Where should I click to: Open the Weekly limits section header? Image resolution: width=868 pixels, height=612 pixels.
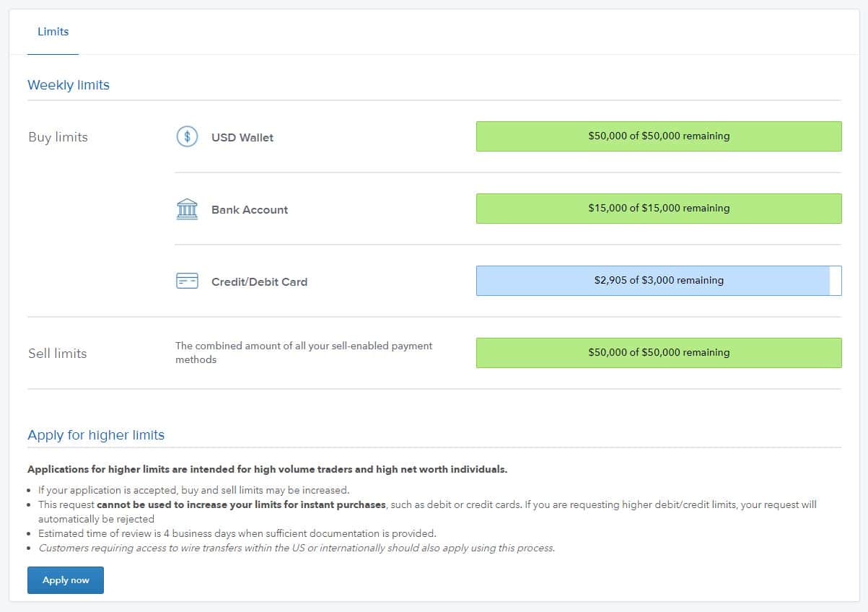tap(69, 84)
